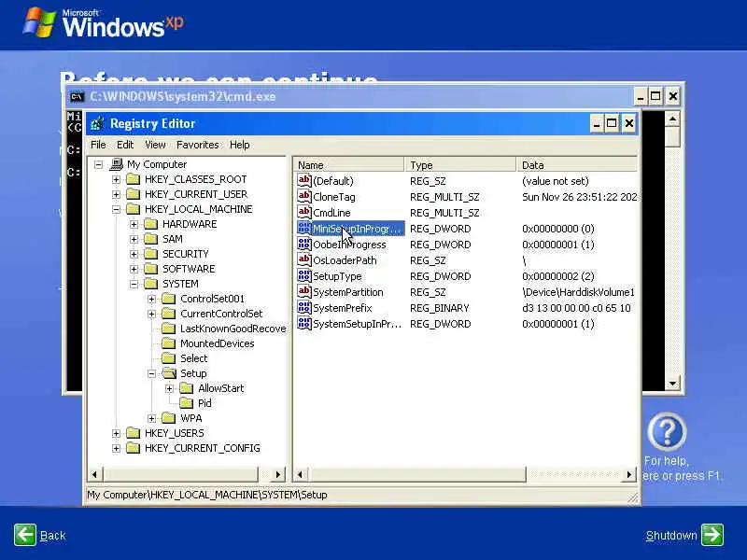Click the HKEY_CLASSES_ROOT folder icon
Image resolution: width=747 pixels, height=560 pixels.
[x=134, y=179]
